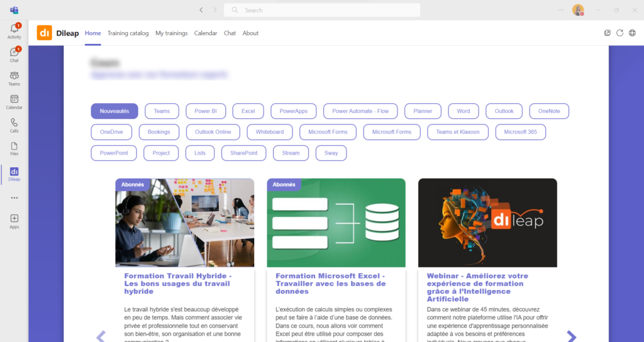Click the orange Dileap logo in the header
Viewport: 644px width, 342px height.
[45, 33]
